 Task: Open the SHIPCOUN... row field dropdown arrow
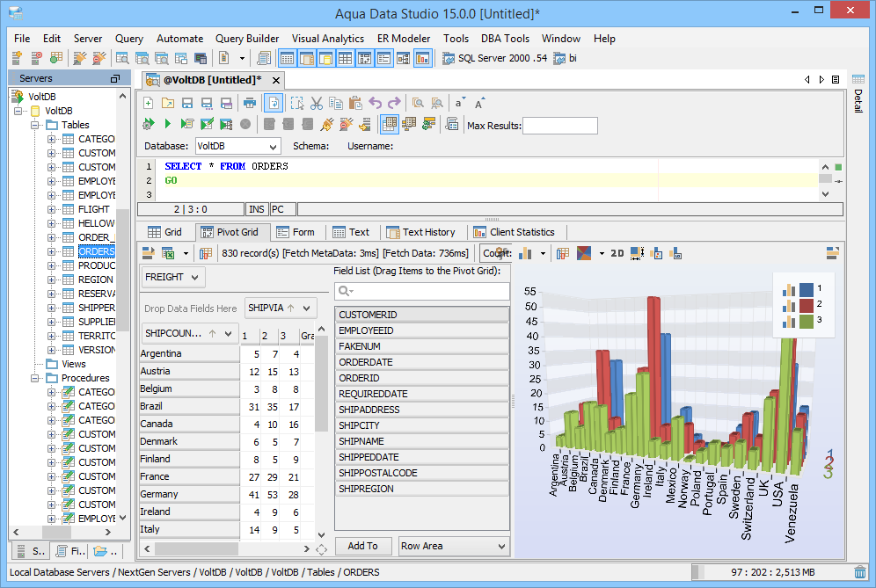229,334
